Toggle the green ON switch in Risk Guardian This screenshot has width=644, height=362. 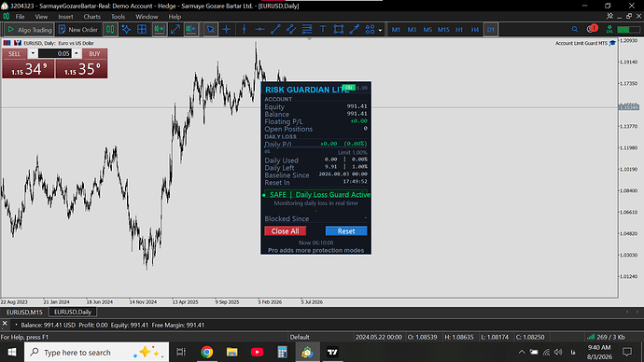tap(349, 88)
